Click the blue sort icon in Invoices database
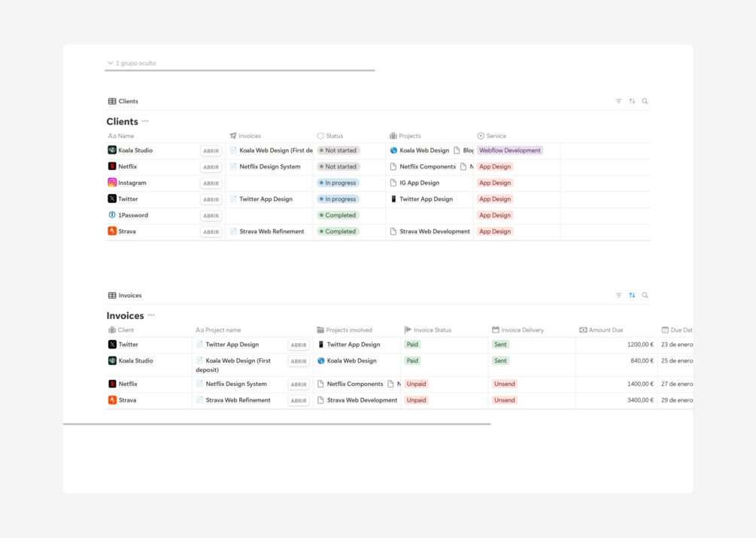This screenshot has width=756, height=538. (632, 296)
